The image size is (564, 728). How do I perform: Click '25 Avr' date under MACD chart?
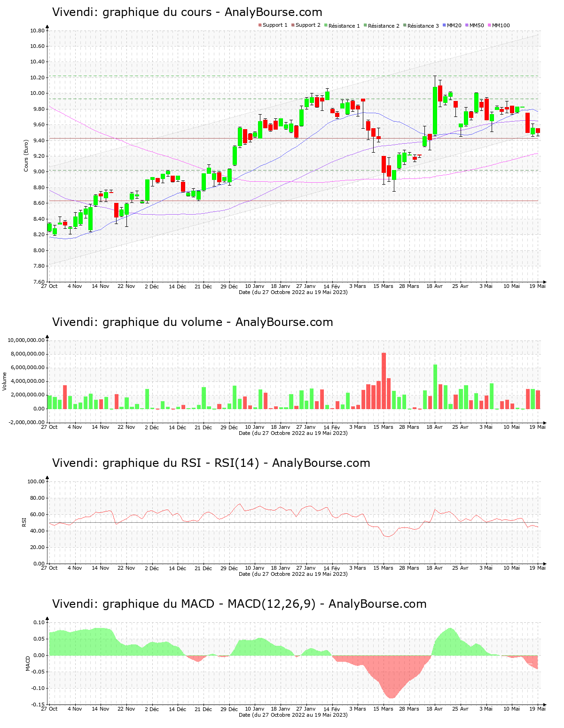tap(461, 709)
